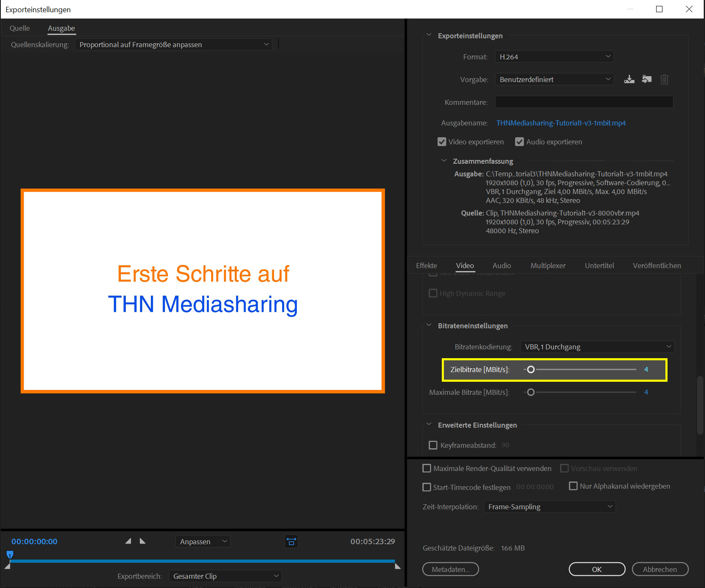Click the import preset icon
The height and width of the screenshot is (588, 705).
[646, 79]
